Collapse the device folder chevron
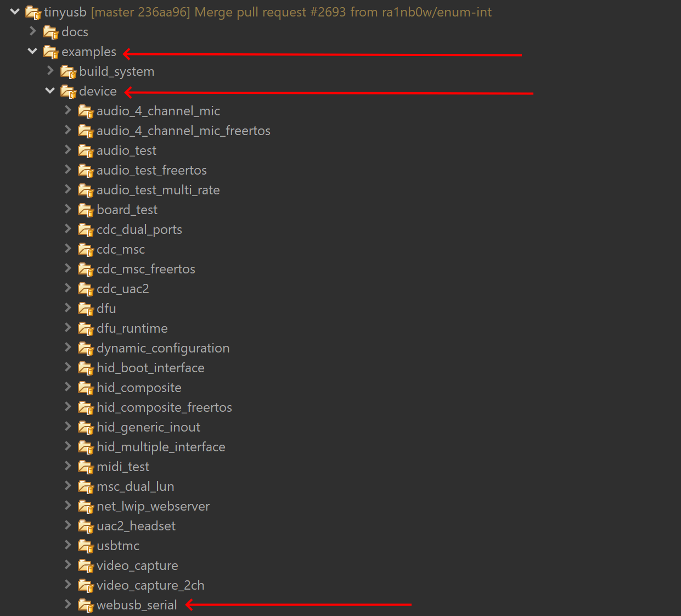 [50, 91]
